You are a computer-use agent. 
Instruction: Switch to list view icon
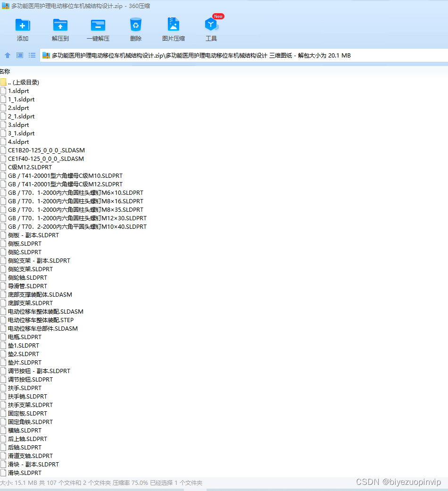(32, 56)
